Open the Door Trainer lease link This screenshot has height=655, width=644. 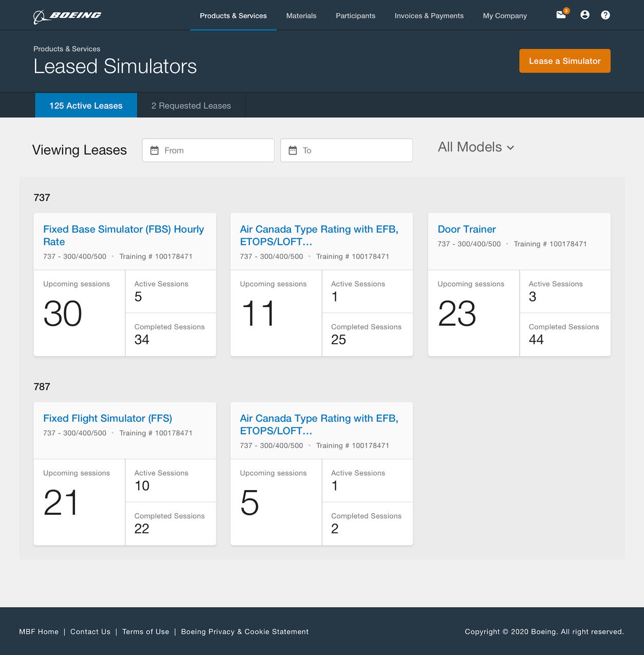467,229
